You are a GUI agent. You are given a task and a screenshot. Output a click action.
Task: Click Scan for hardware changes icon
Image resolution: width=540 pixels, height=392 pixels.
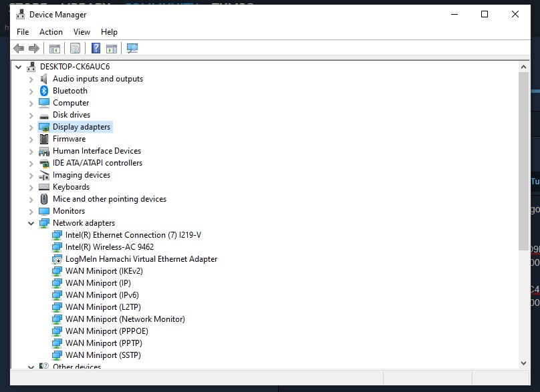(132, 48)
